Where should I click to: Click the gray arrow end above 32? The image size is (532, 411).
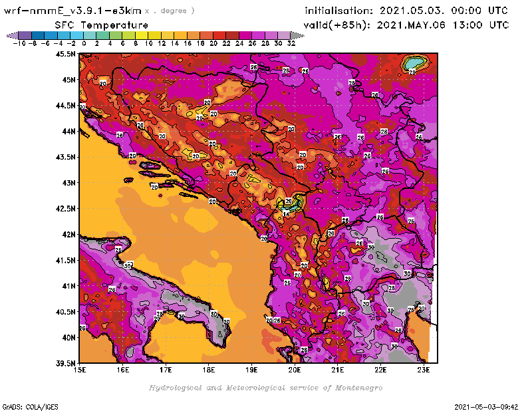297,35
